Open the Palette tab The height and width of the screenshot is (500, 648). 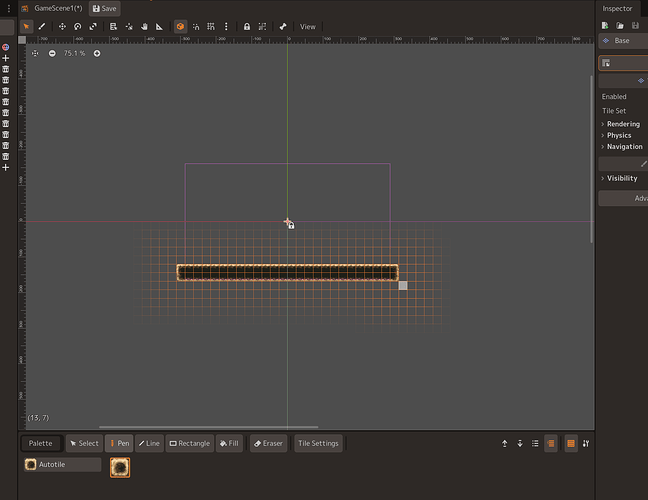click(x=40, y=443)
